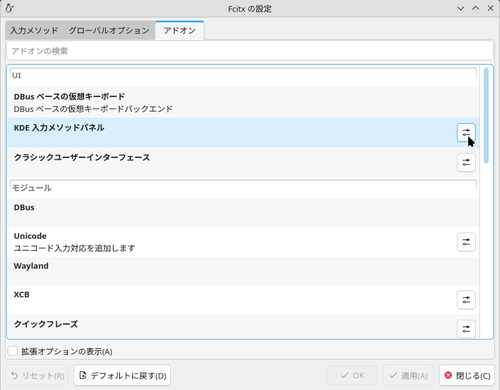The height and width of the screenshot is (390, 500).
Task: Close the Fcitx の設定 window
Action: pyautogui.click(x=490, y=8)
